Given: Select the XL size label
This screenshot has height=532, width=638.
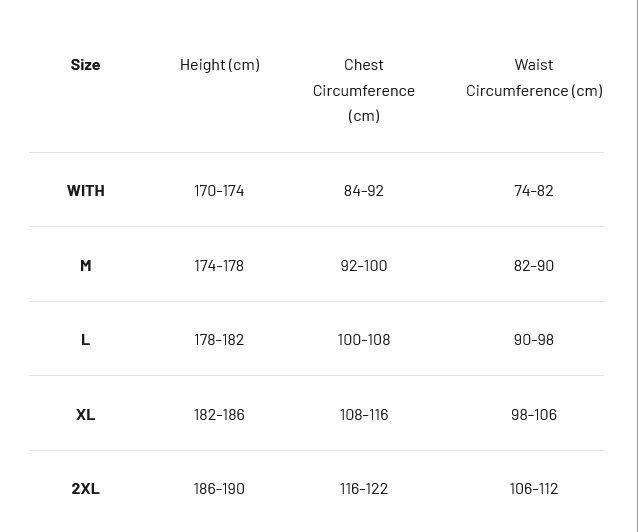Looking at the screenshot, I should 85,414.
